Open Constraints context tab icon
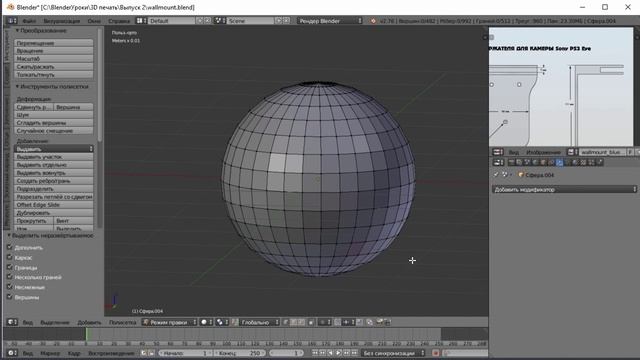This screenshot has width=640, height=360. (551, 162)
